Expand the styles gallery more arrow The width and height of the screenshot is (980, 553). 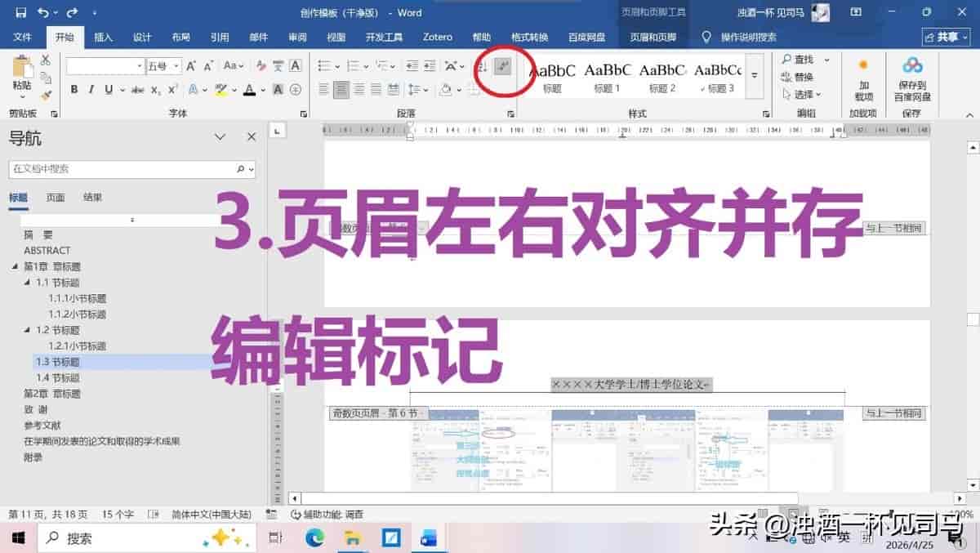coord(755,74)
